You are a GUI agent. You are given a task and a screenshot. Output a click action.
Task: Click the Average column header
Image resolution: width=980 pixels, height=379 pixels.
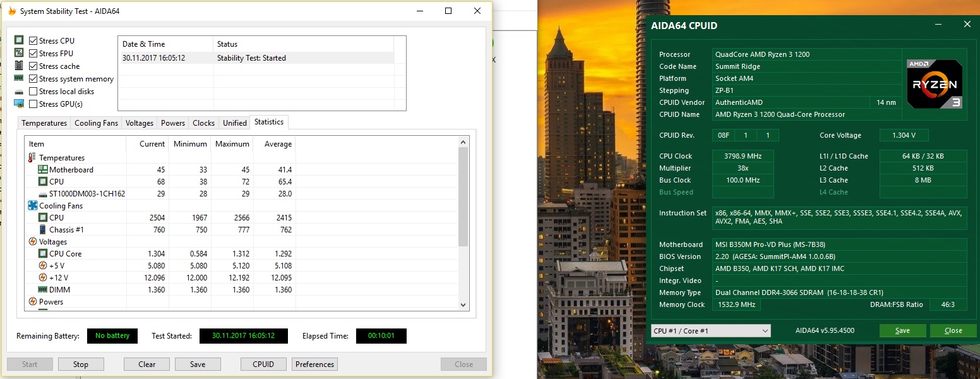click(x=275, y=144)
